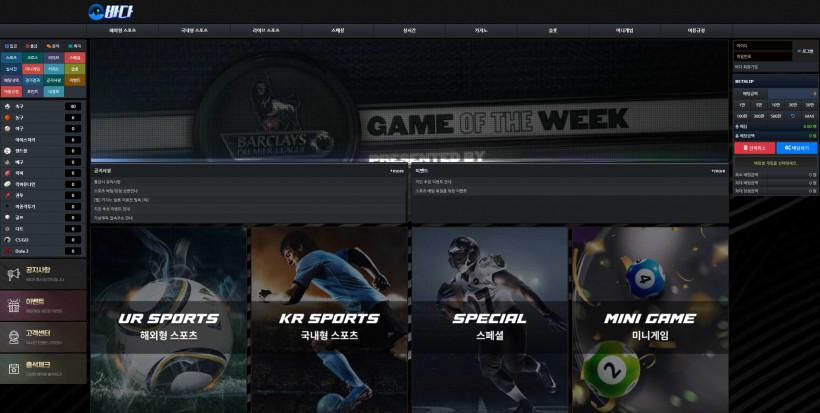This screenshot has height=413, width=820.
Task: Reset bet amount with the blue undo icon
Action: pos(793,116)
